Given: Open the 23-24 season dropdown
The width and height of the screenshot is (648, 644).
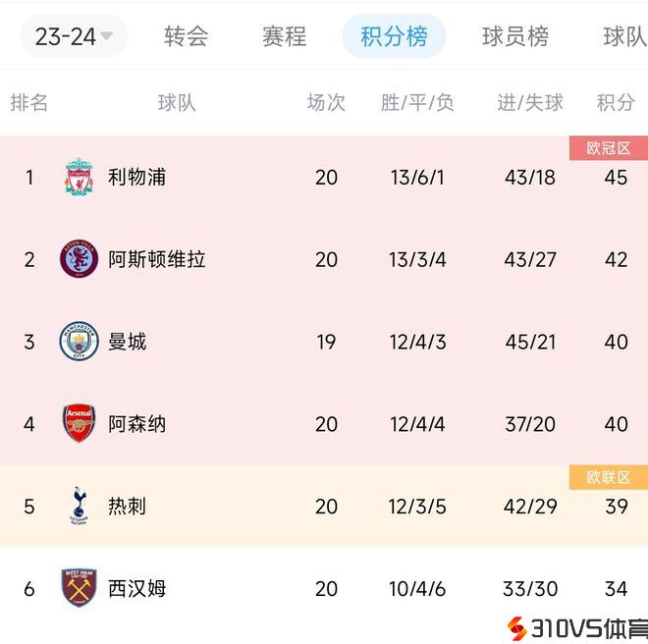Looking at the screenshot, I should click(x=74, y=37).
